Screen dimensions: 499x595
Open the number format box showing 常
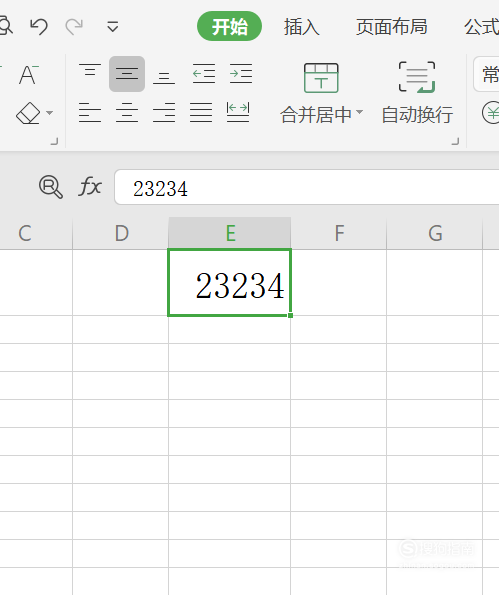pos(486,74)
